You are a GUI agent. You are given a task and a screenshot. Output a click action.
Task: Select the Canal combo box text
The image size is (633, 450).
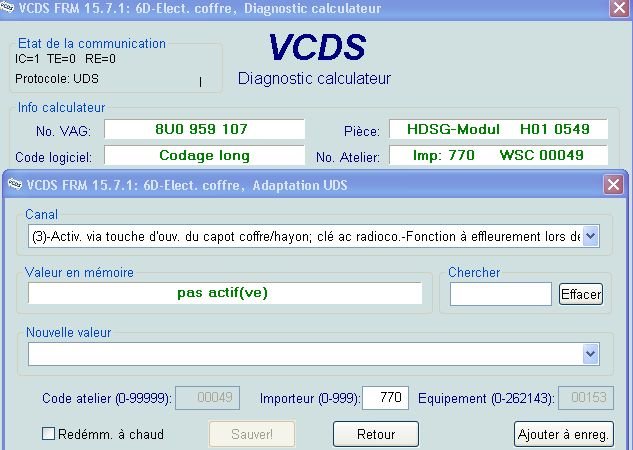pos(306,236)
